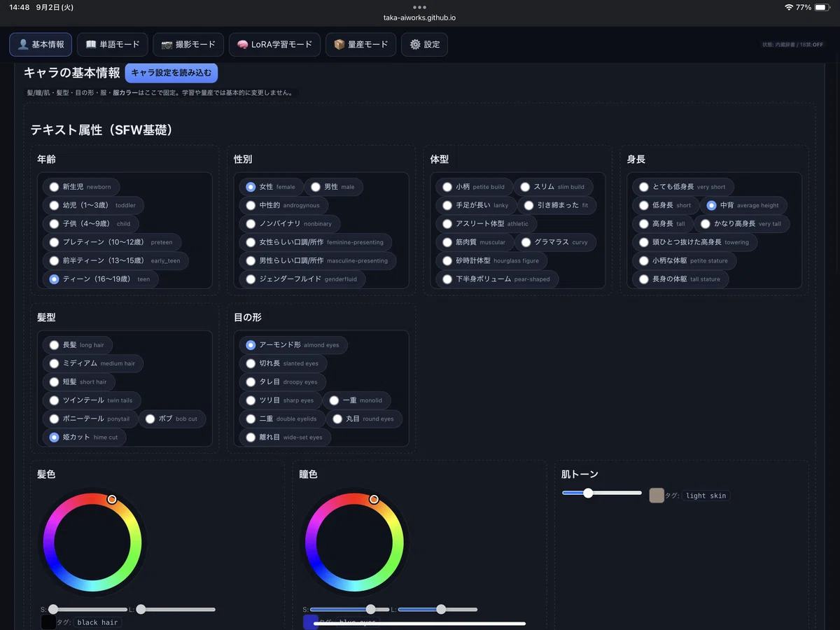This screenshot has height=630, width=840.
Task: Select タレ目 droopy eyes shape
Action: [x=283, y=382]
